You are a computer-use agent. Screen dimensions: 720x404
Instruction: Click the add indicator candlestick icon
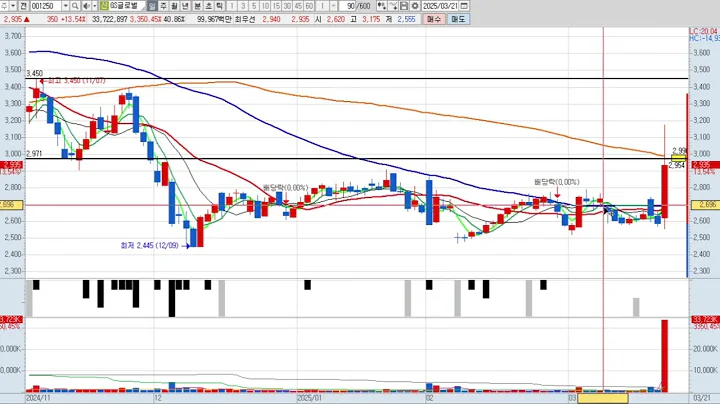(x=382, y=6)
